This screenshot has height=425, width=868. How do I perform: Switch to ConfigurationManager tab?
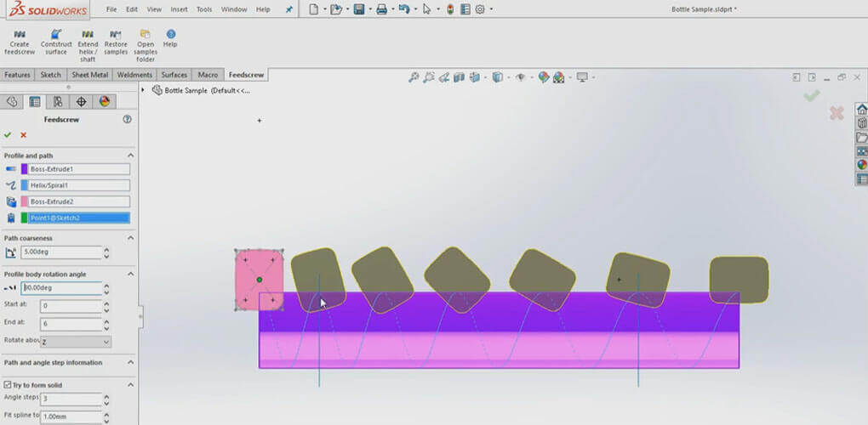pyautogui.click(x=58, y=101)
